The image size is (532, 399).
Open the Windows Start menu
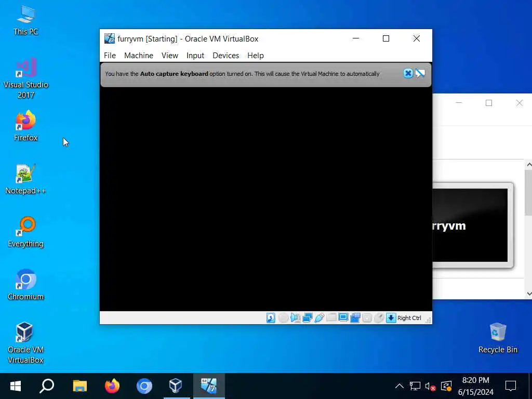(16, 386)
